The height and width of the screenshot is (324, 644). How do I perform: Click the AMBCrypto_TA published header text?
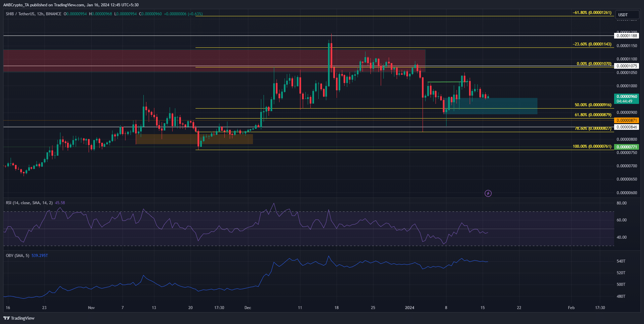(x=71, y=5)
